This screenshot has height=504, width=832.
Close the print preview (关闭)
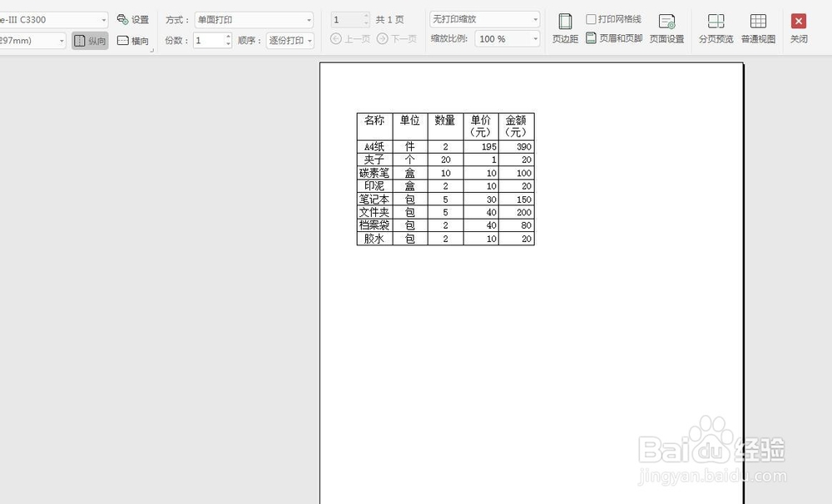click(x=799, y=28)
